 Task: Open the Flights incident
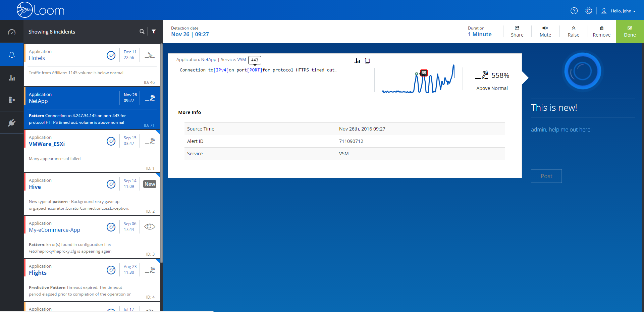[92, 280]
